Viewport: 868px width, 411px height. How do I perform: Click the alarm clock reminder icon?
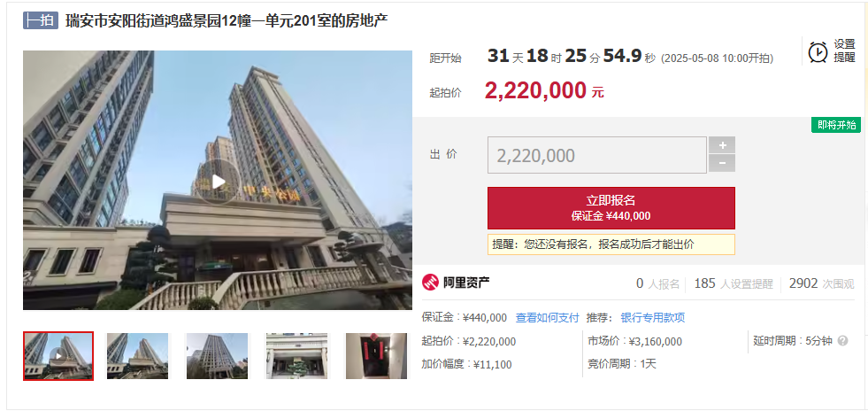[818, 51]
